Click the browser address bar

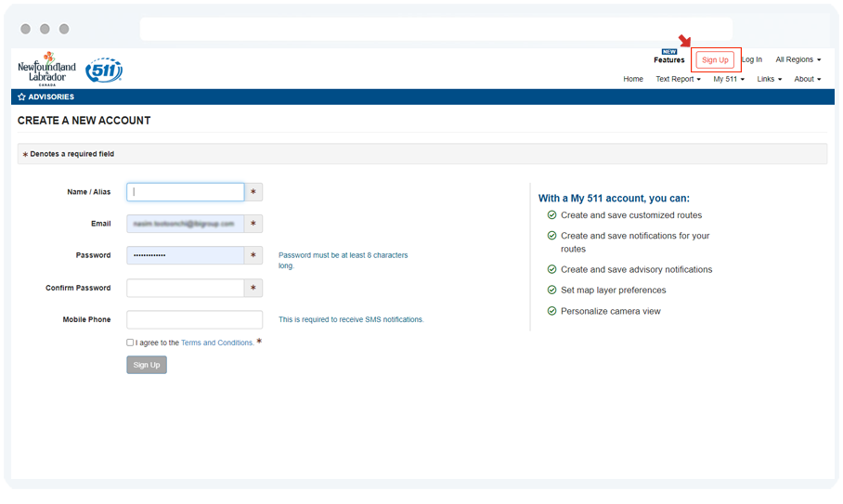(x=436, y=29)
